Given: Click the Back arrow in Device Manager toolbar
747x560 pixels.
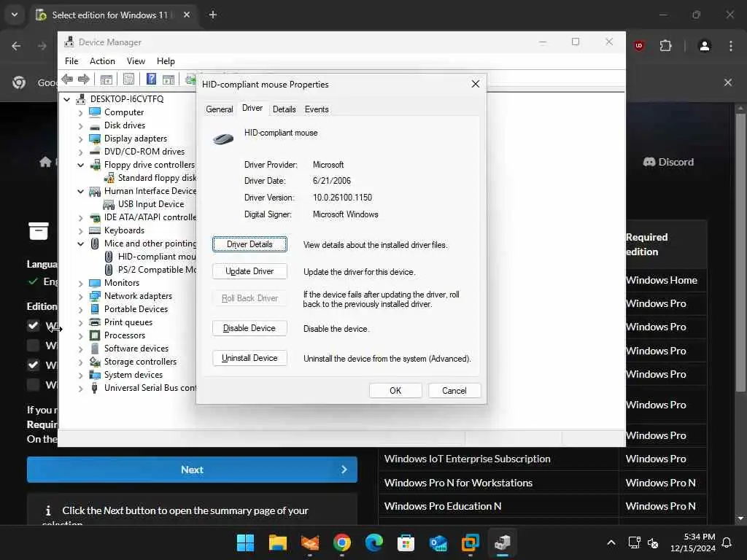Looking at the screenshot, I should pyautogui.click(x=67, y=79).
